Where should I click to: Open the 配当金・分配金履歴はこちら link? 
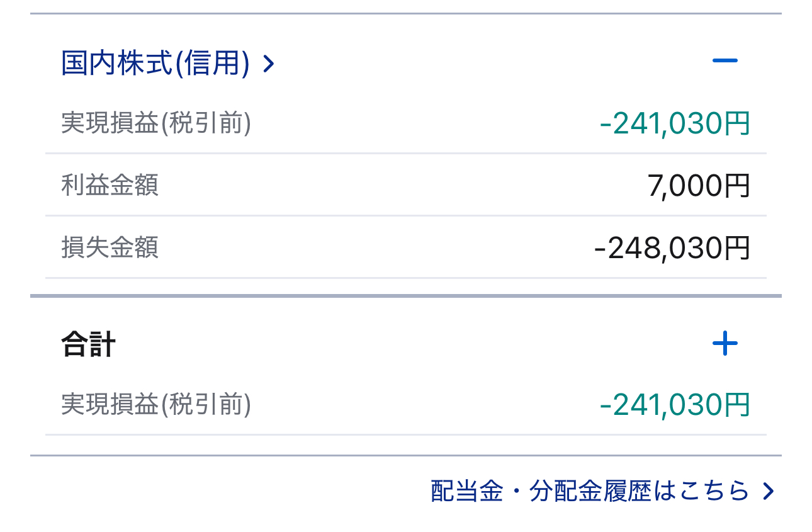click(x=590, y=491)
